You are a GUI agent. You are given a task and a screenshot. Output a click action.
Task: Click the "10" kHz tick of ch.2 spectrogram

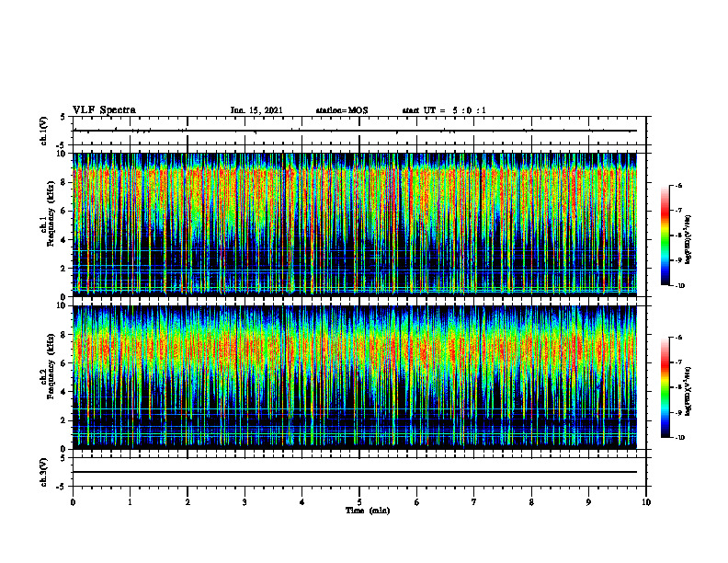(x=63, y=305)
